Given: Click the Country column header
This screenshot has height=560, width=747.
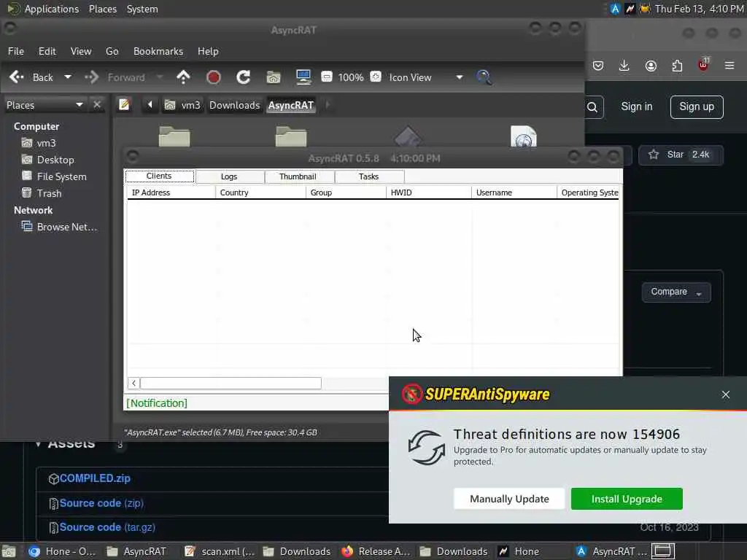Looking at the screenshot, I should click(x=260, y=192).
